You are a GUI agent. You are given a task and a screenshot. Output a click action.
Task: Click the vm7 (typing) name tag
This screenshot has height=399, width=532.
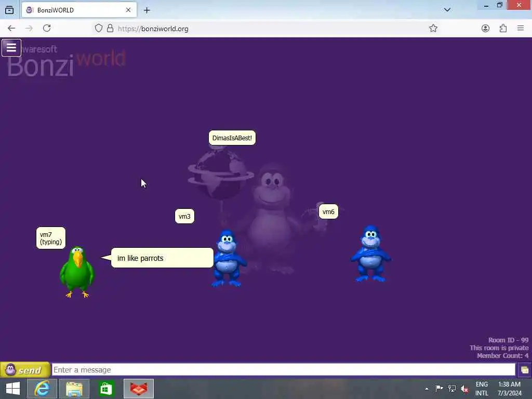point(51,238)
